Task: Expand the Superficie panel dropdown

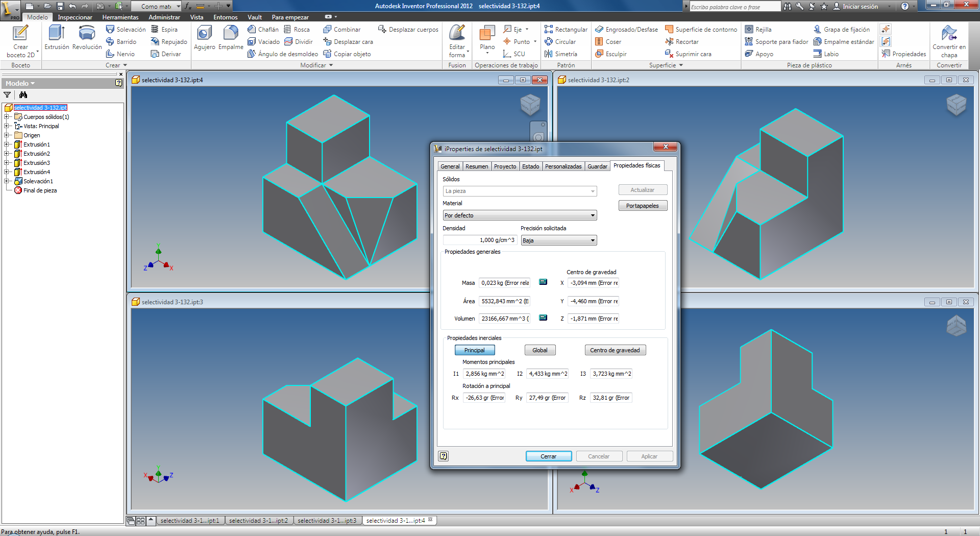Action: (x=666, y=65)
